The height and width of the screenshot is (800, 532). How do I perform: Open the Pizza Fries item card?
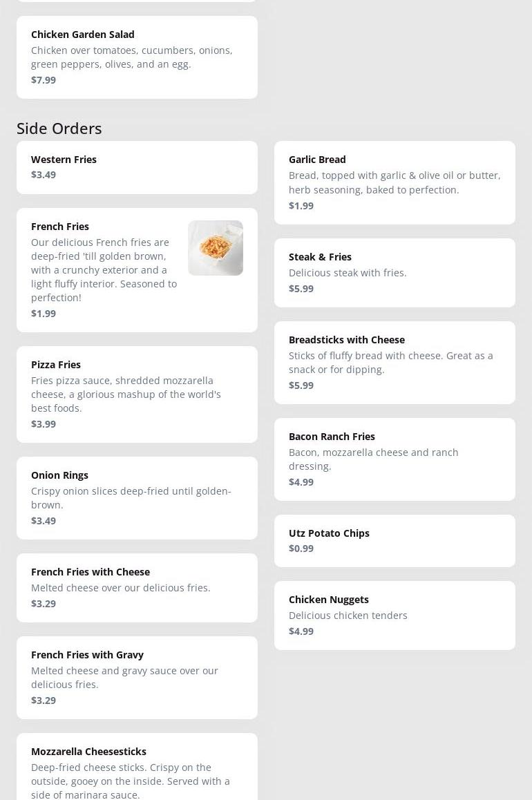coord(137,394)
